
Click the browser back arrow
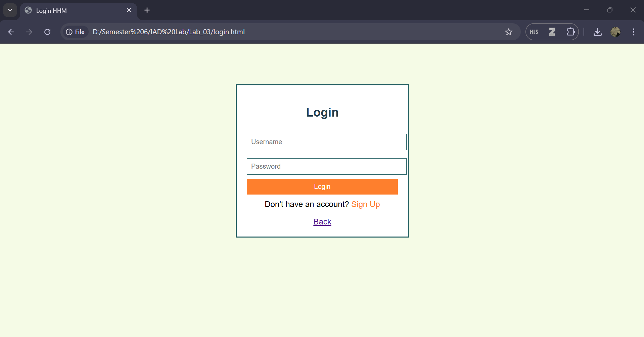pos(11,32)
